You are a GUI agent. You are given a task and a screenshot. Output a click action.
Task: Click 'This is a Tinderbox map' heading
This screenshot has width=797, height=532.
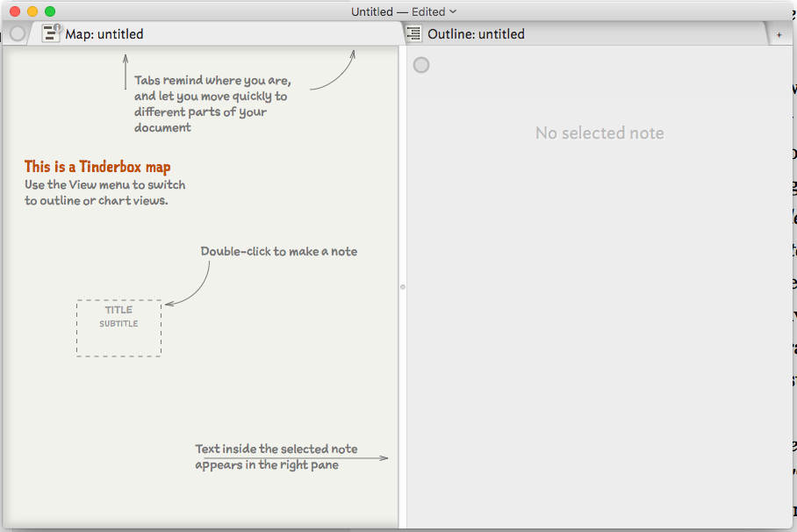click(x=97, y=167)
